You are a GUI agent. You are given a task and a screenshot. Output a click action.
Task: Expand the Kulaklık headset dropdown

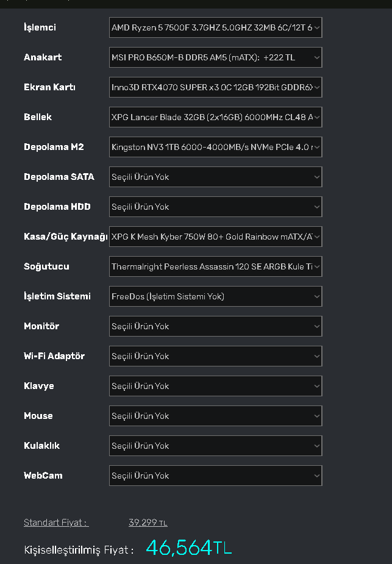tap(215, 446)
